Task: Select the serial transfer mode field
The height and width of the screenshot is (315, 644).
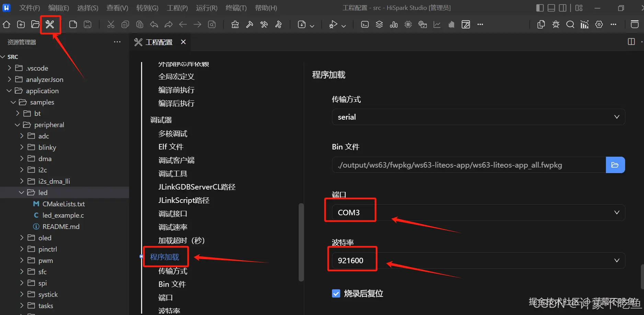Action: click(x=478, y=117)
